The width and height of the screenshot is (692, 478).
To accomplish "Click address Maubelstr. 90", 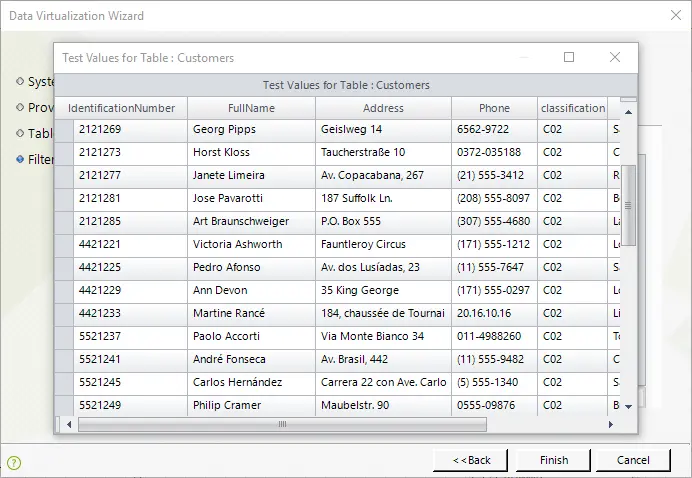I will point(383,406).
